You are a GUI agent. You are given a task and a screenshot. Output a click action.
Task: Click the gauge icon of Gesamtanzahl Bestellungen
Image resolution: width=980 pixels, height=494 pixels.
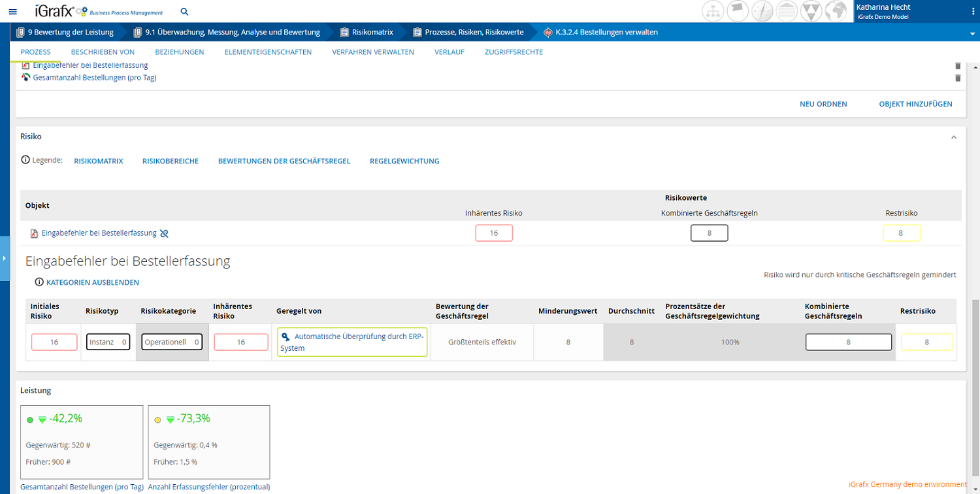tap(26, 77)
